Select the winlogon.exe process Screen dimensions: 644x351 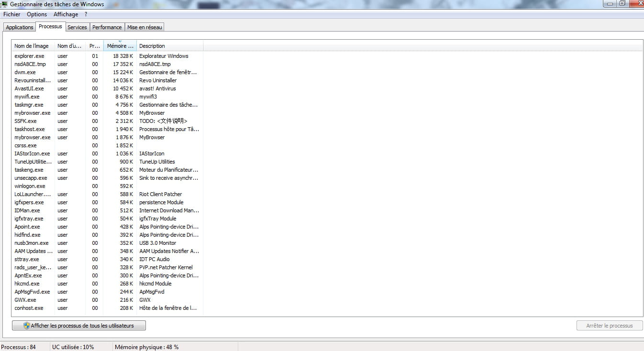click(108, 186)
